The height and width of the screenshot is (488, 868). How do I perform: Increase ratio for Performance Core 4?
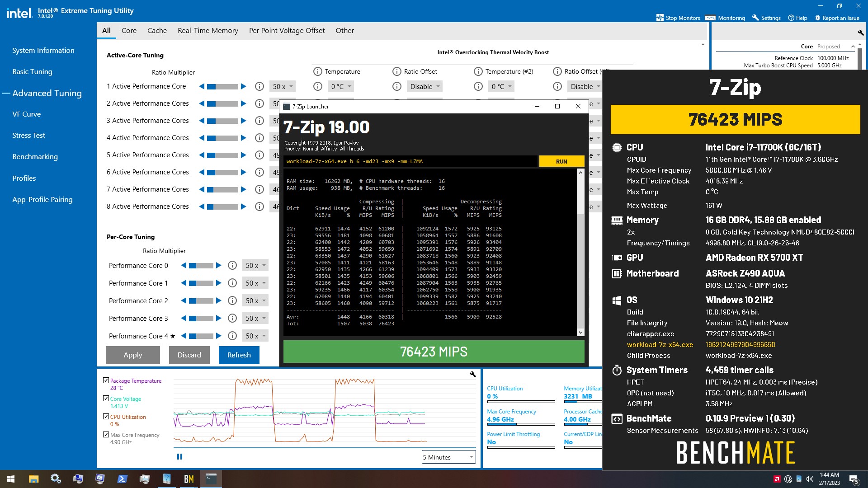pyautogui.click(x=219, y=336)
